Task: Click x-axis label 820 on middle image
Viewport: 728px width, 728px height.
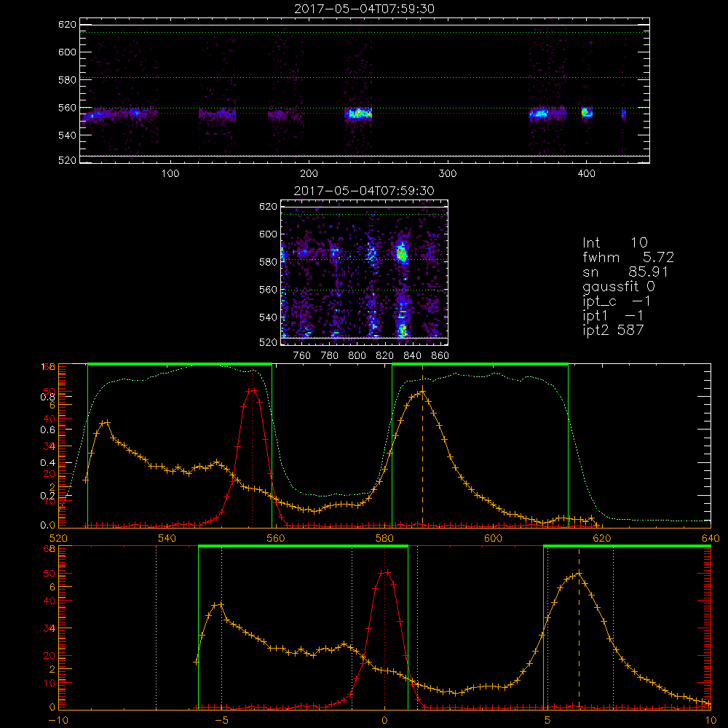Action: coord(385,356)
